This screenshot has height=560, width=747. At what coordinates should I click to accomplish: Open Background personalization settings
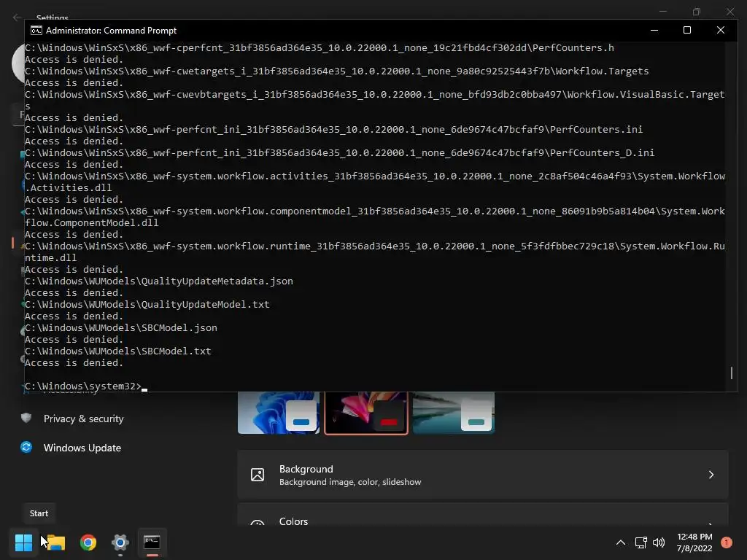point(483,475)
